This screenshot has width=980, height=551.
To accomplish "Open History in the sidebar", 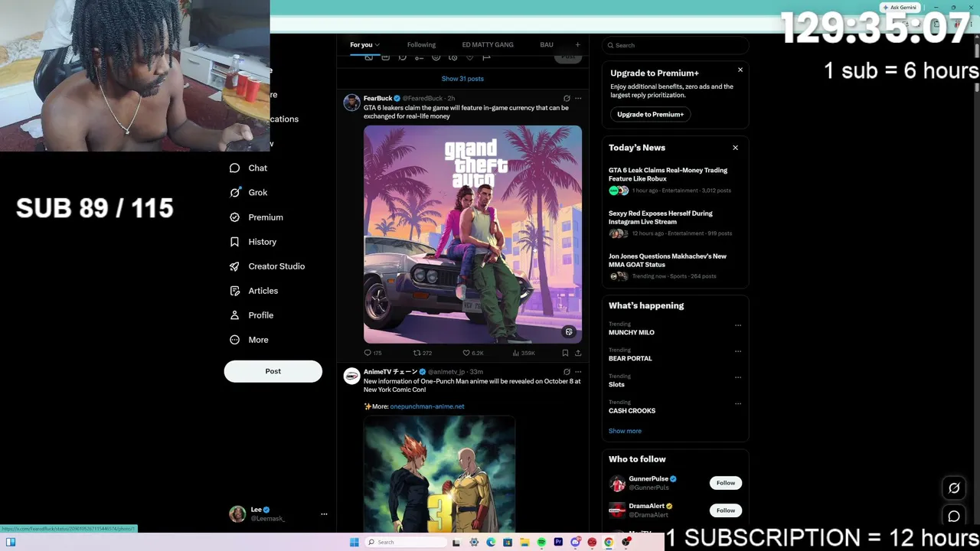I will (253, 242).
